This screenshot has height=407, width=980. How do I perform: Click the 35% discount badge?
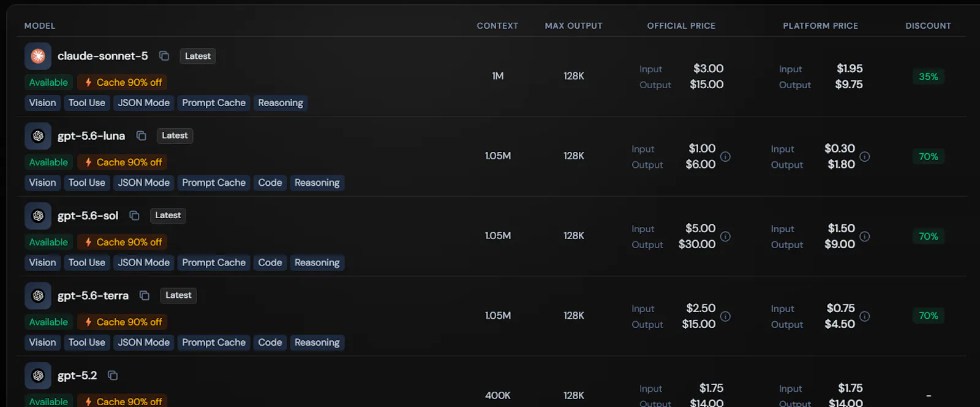tap(929, 77)
